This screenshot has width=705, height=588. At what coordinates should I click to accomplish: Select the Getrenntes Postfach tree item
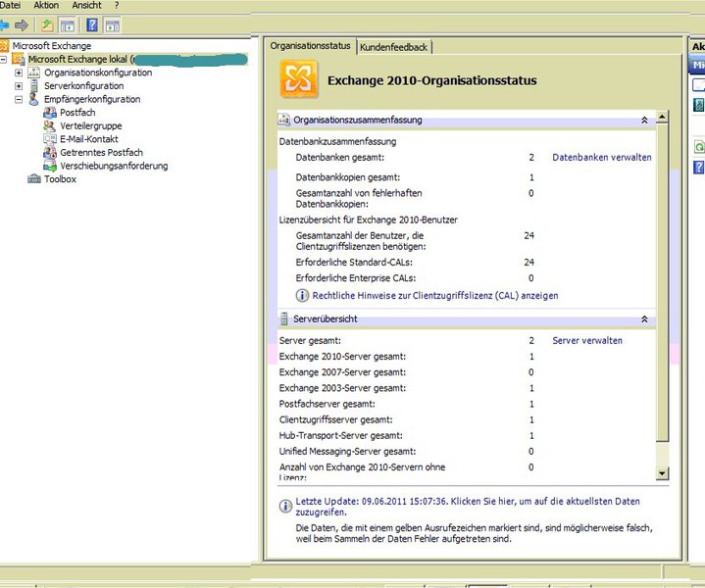tap(101, 153)
